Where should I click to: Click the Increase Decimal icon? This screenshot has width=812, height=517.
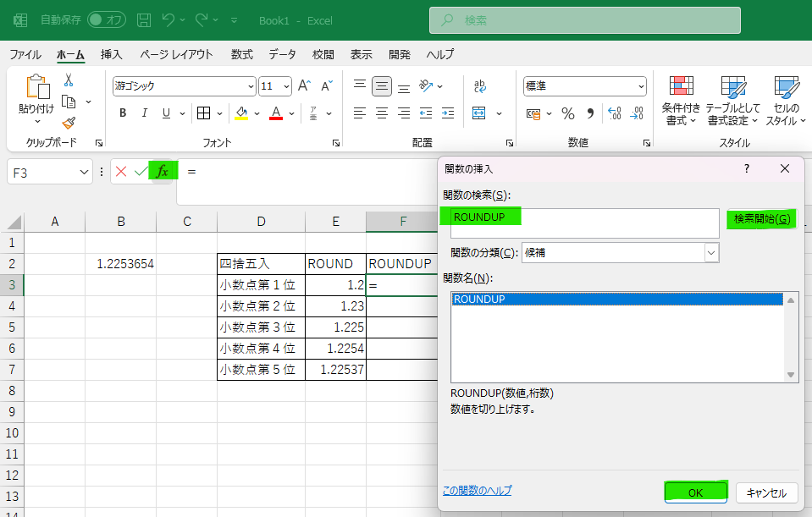614,113
